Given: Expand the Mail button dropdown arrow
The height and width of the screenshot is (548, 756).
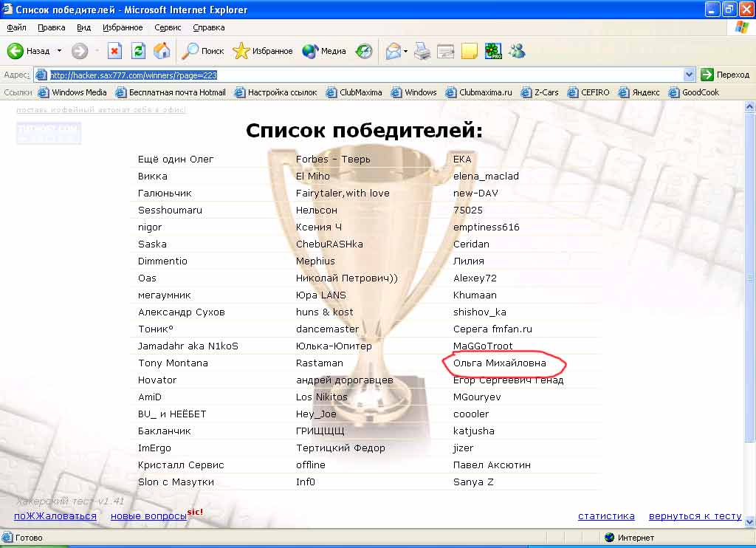Looking at the screenshot, I should point(405,51).
